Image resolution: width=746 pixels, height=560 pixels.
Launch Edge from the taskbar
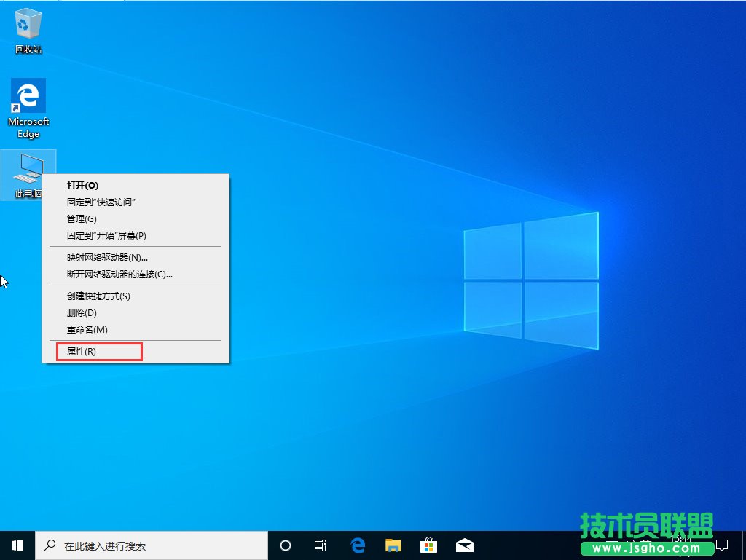pos(356,545)
